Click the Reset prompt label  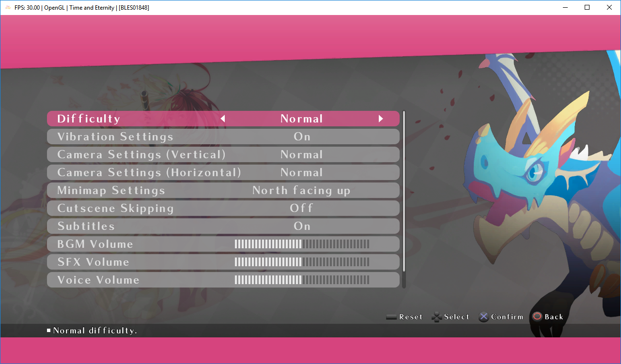[x=411, y=317]
